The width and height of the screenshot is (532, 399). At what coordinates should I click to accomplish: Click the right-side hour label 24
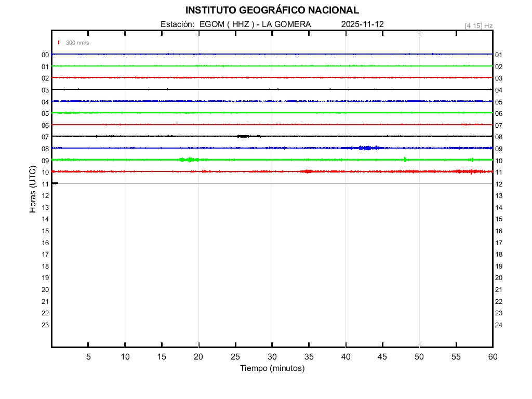499,325
